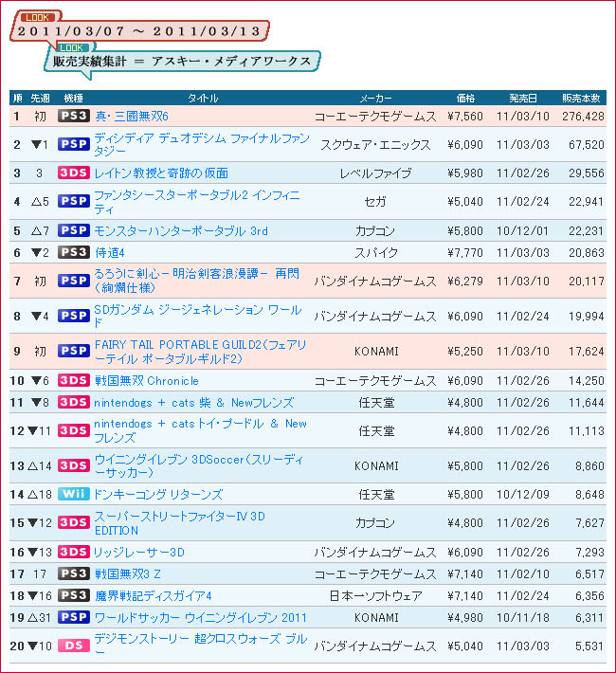Viewport: 616px width, 673px height.
Task: Open nintendogs + cats 柴 link
Action: click(194, 403)
